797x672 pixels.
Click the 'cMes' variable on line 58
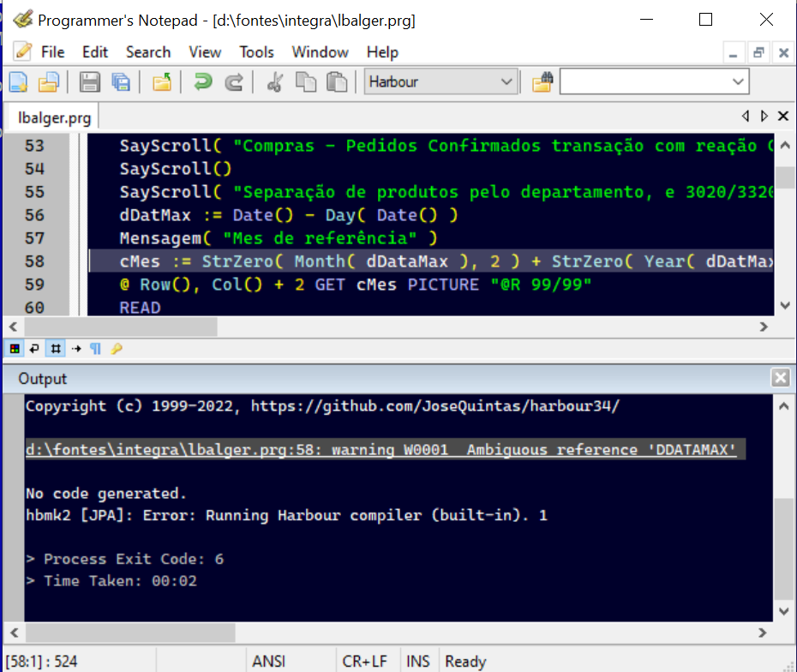140,261
